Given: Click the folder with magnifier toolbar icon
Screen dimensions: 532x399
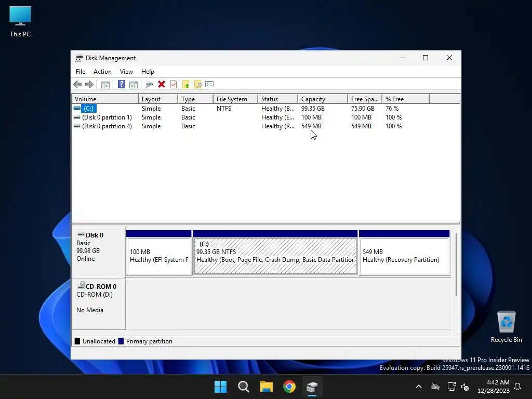Looking at the screenshot, I should pyautogui.click(x=198, y=85).
